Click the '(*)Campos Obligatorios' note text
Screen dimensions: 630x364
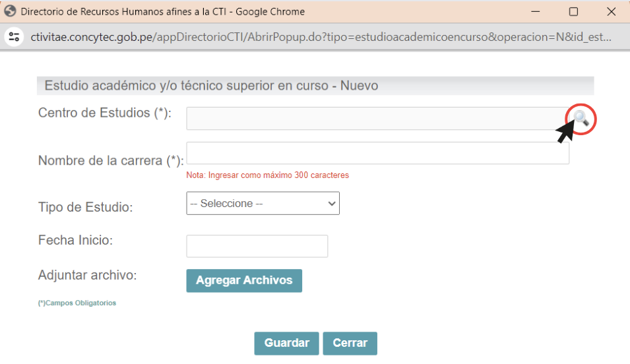pos(77,303)
